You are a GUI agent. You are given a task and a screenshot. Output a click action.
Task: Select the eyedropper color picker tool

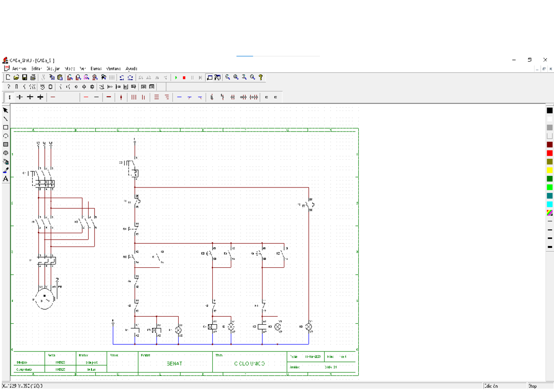[6, 170]
